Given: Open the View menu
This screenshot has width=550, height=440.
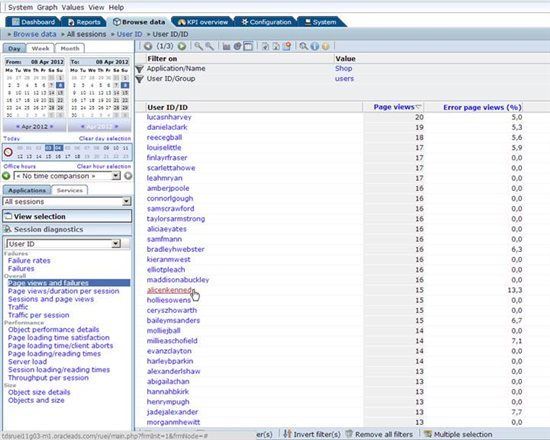Looking at the screenshot, I should click(x=96, y=7).
